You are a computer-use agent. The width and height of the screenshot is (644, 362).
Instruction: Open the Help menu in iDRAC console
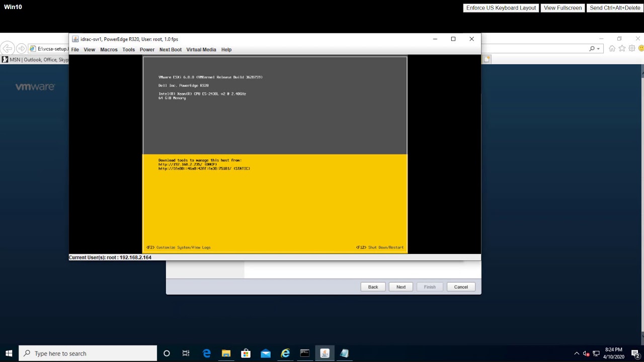coord(226,50)
